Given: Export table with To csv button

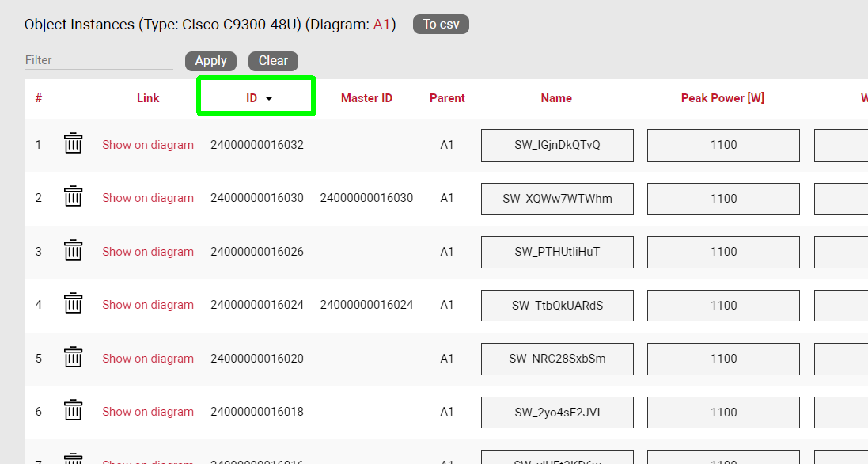Looking at the screenshot, I should (x=441, y=25).
